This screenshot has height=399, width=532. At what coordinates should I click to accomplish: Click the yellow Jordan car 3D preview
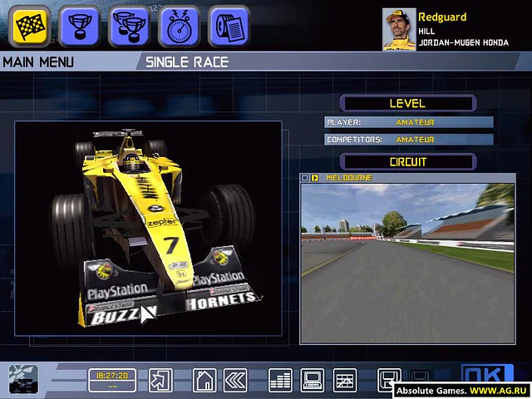tap(148, 229)
